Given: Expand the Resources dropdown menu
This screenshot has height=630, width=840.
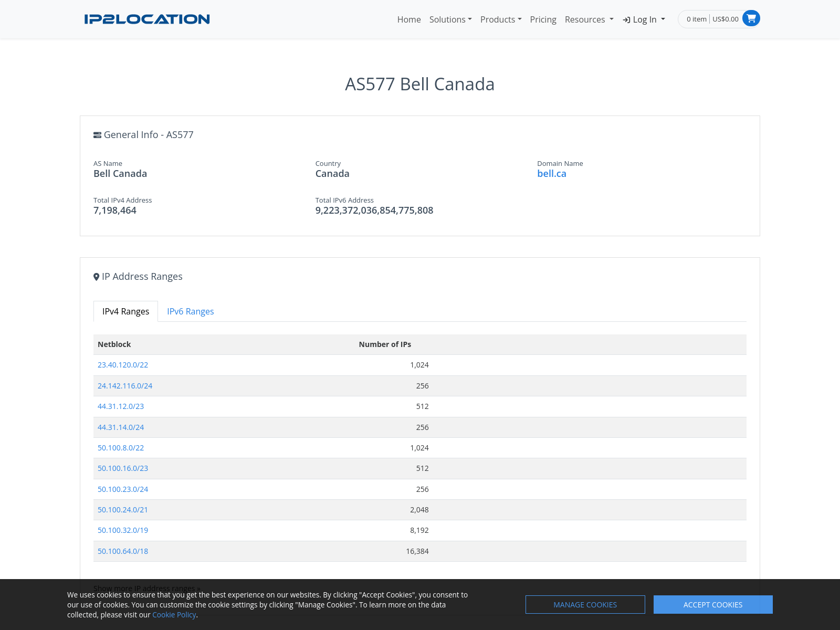Looking at the screenshot, I should pos(589,19).
